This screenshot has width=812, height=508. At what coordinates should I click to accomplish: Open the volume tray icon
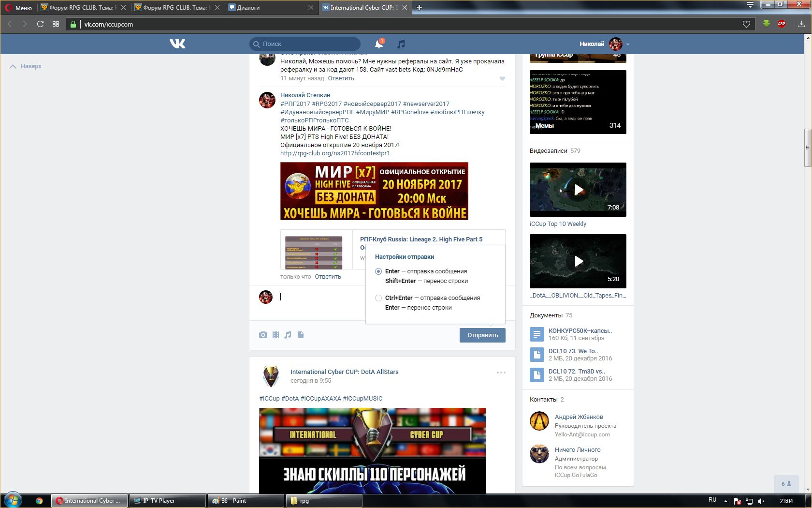point(761,501)
